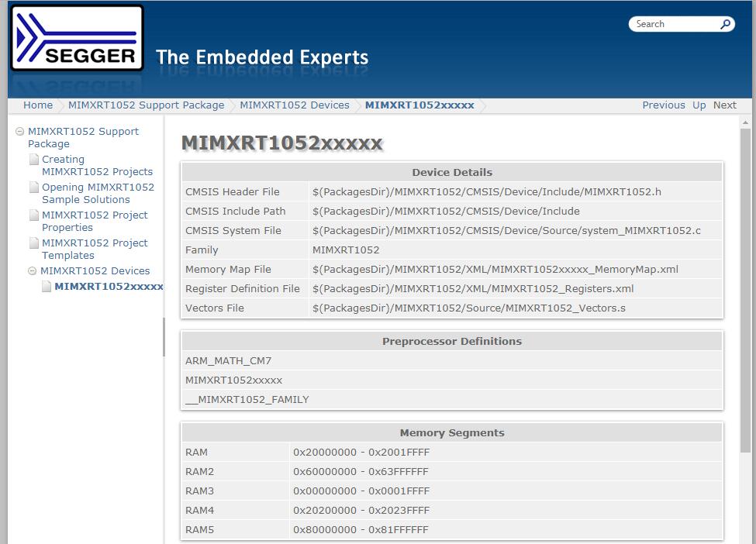Click the Family value MIMXRT1052
This screenshot has height=544, width=756.
pyautogui.click(x=346, y=250)
